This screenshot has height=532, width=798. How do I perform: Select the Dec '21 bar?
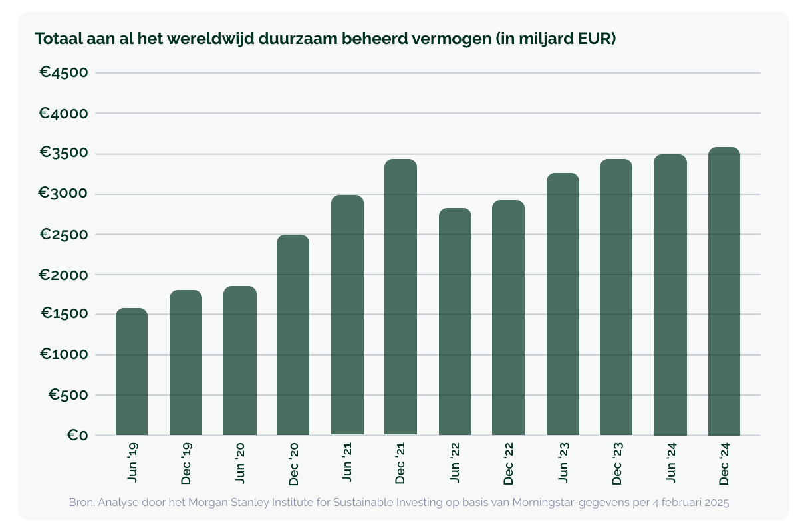pos(401,297)
